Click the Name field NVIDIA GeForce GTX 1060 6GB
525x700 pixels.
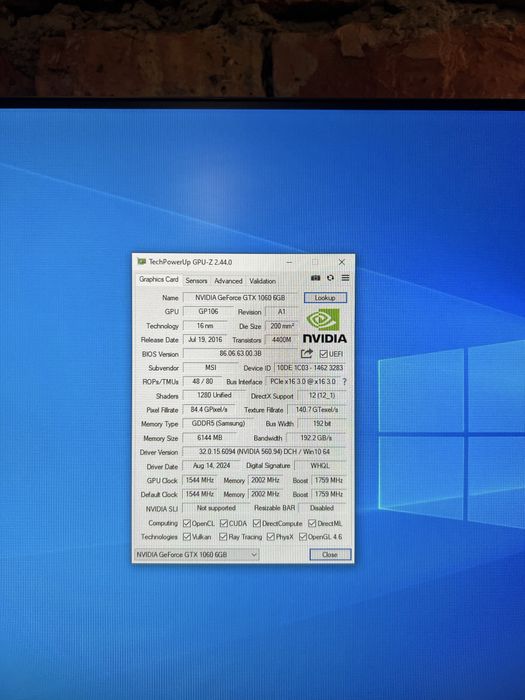[240, 298]
